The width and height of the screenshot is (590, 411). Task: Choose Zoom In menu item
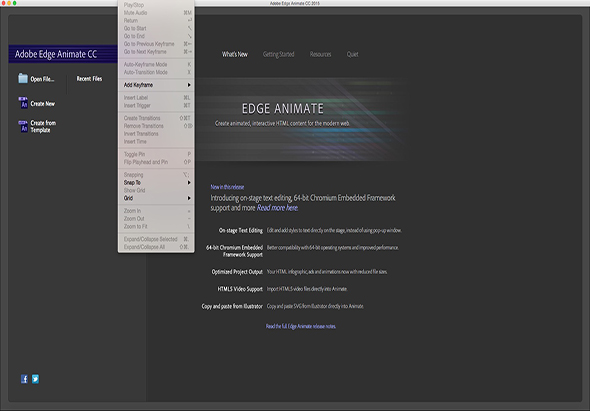(156, 211)
